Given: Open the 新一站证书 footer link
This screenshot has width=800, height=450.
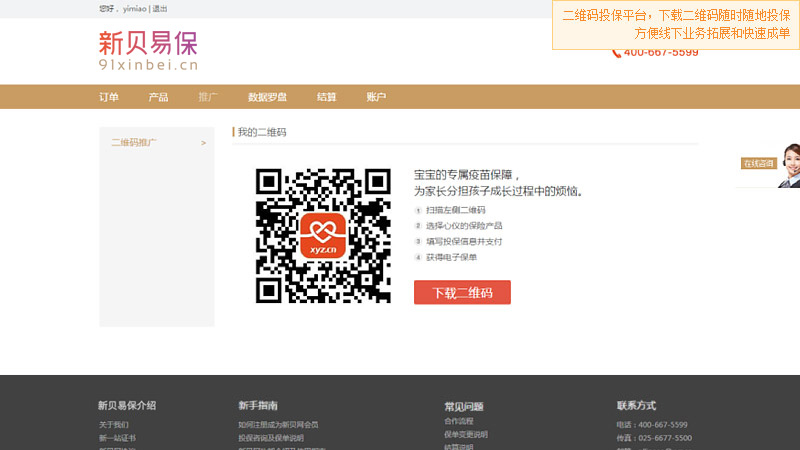Looking at the screenshot, I should point(117,438).
